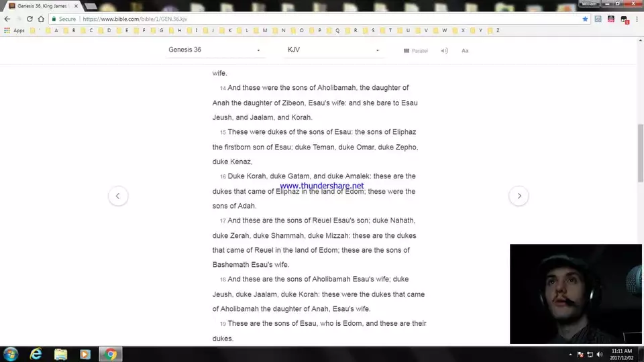
Task: Click the page vertical scrollbar
Action: 639,154
